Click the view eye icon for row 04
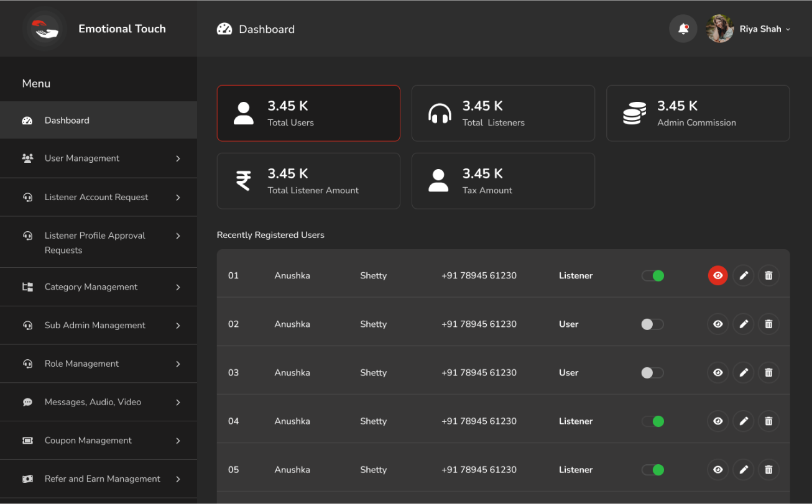This screenshot has width=812, height=504. pos(717,421)
